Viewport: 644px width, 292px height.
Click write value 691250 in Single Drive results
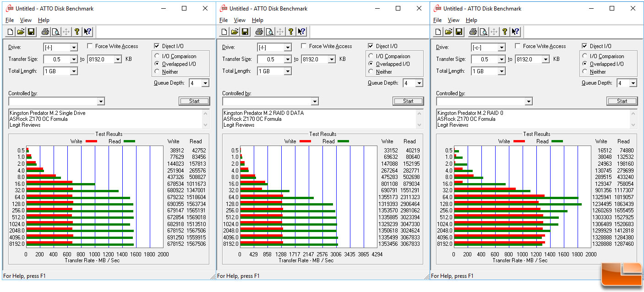pos(176,238)
